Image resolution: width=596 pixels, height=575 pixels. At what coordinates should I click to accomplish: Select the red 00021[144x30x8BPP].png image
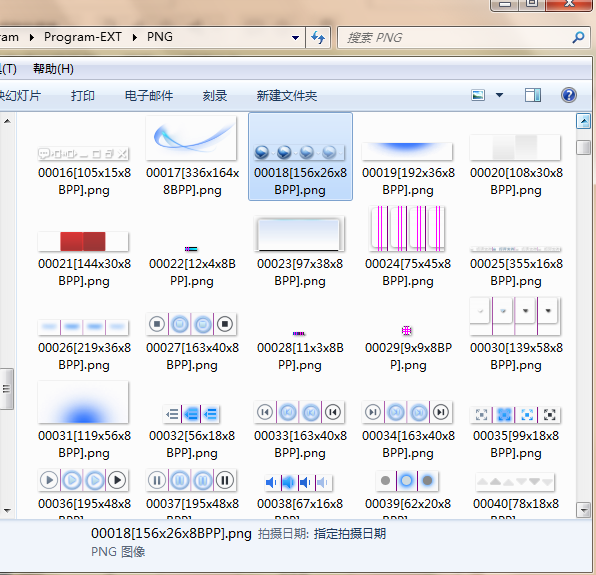83,242
